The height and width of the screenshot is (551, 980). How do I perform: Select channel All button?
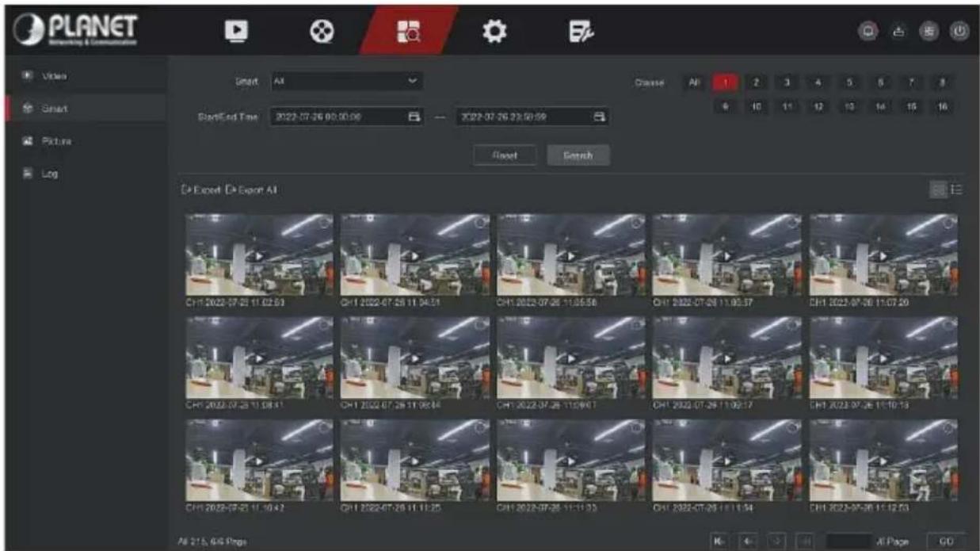pyautogui.click(x=694, y=82)
